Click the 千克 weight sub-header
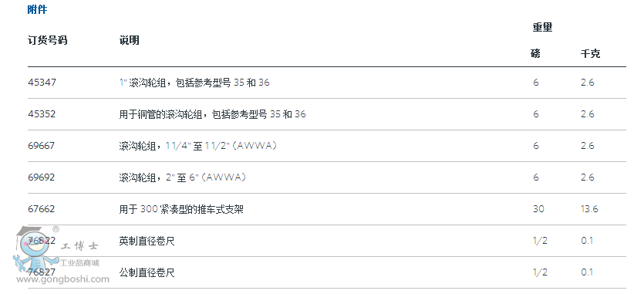Image resolution: width=644 pixels, height=294 pixels. point(590,53)
